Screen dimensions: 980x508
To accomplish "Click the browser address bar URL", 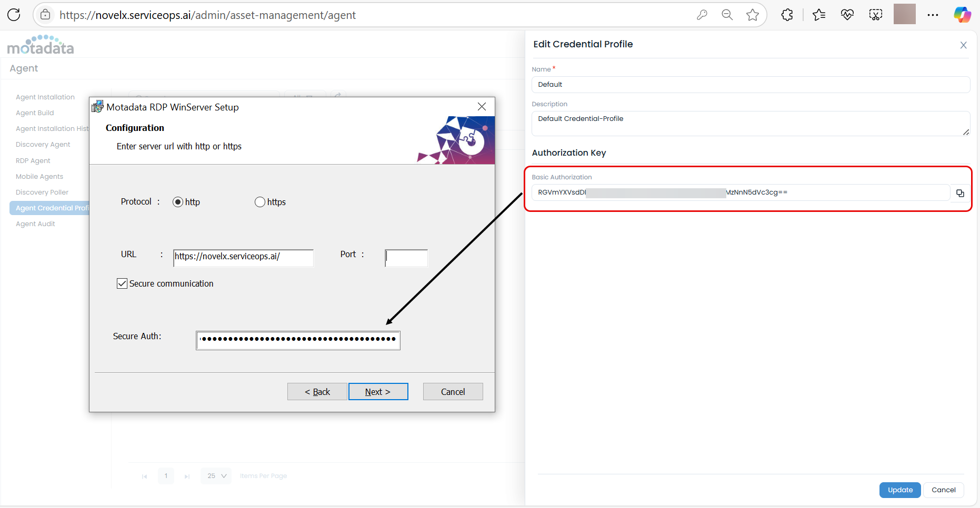I will tap(207, 15).
